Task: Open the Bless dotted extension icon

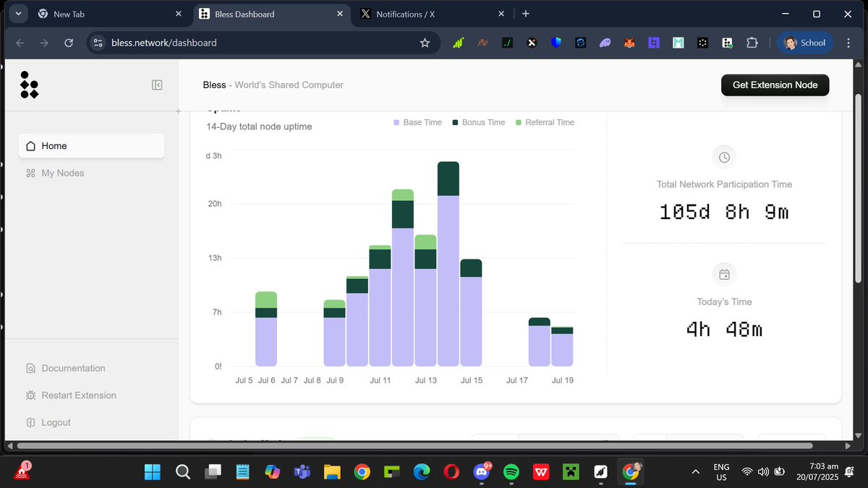Action: tap(727, 43)
